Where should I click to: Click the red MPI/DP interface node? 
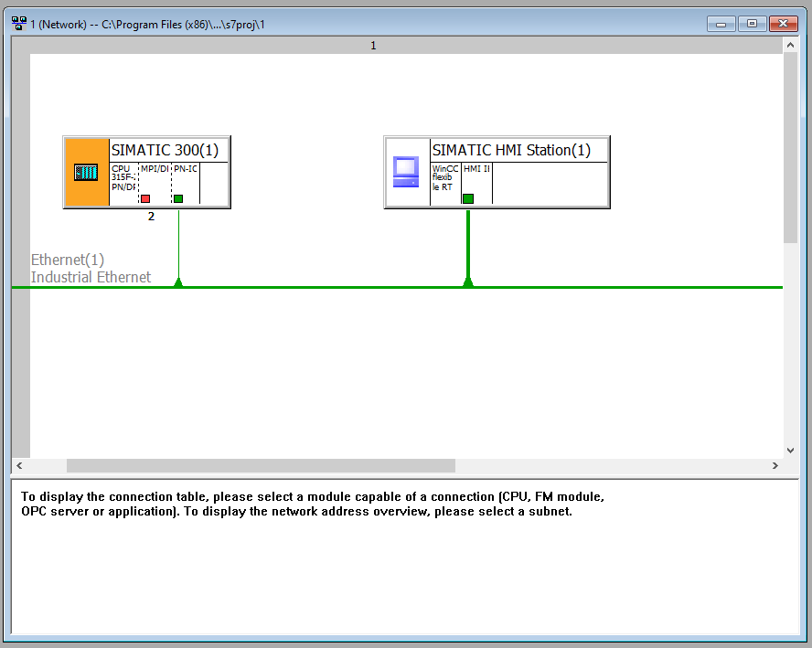[145, 198]
